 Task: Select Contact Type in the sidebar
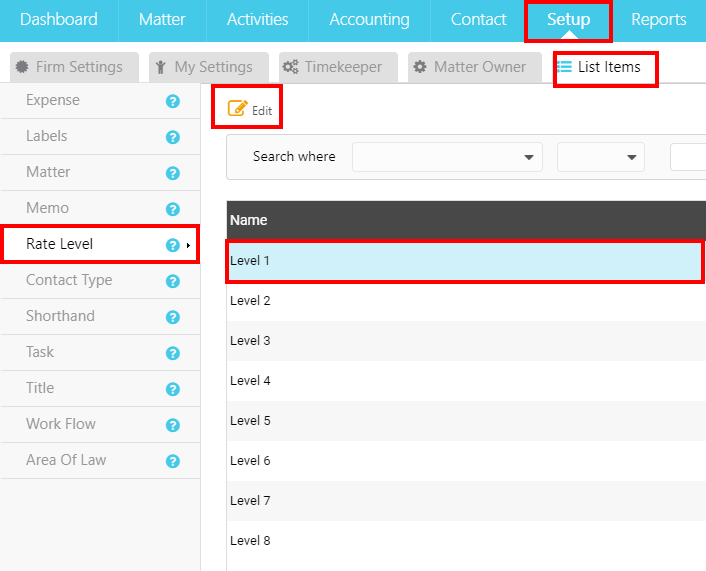[100, 281]
